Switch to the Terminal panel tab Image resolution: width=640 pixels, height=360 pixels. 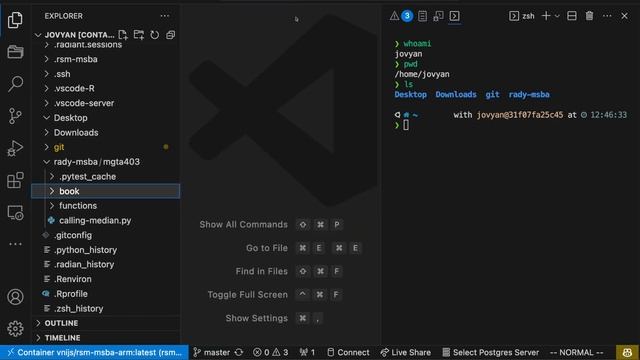point(454,16)
